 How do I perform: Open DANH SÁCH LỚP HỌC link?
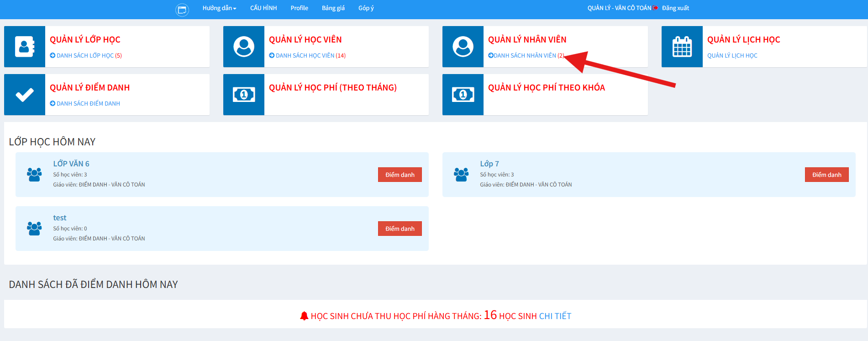pos(86,56)
